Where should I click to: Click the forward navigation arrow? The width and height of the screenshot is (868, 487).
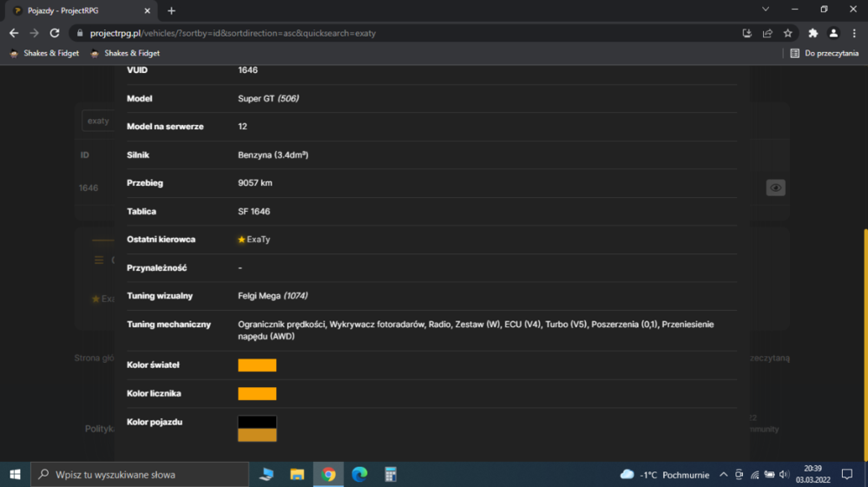click(35, 33)
